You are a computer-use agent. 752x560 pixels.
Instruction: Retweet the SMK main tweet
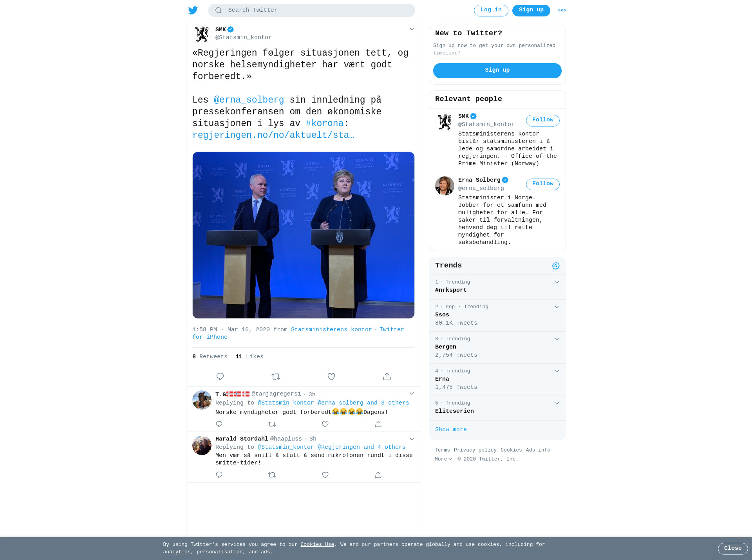pyautogui.click(x=276, y=377)
